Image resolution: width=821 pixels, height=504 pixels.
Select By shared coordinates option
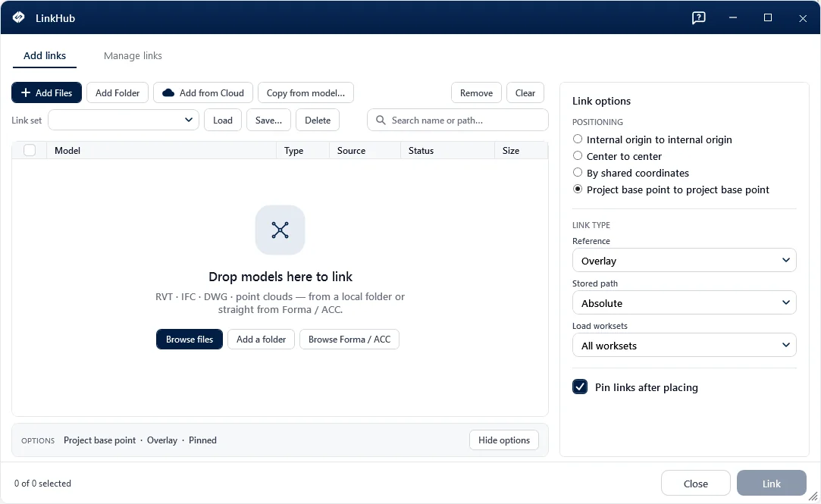(631, 174)
